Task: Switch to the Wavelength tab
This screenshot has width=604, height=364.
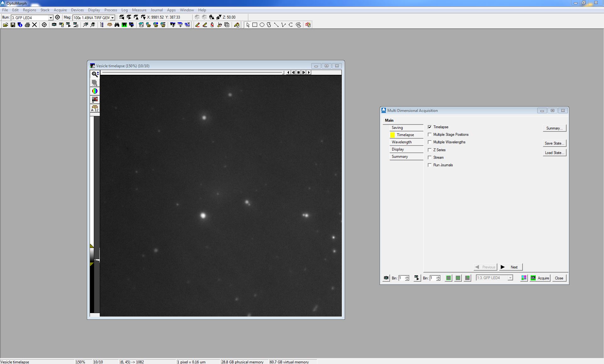Action: [x=402, y=142]
